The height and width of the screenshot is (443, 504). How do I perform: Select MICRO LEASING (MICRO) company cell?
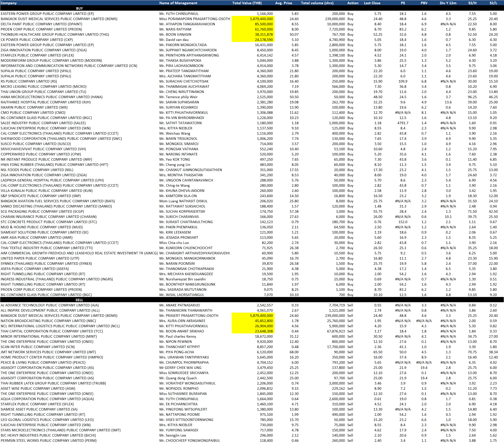(44, 87)
